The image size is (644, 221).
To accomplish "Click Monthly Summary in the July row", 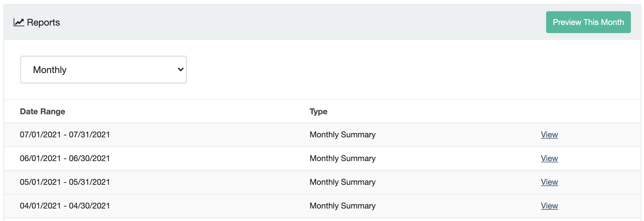I will tap(343, 135).
